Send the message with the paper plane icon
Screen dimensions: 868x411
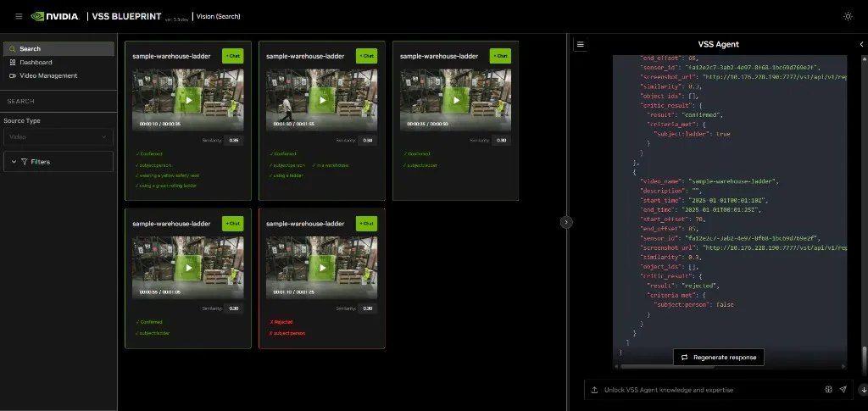tap(843, 390)
